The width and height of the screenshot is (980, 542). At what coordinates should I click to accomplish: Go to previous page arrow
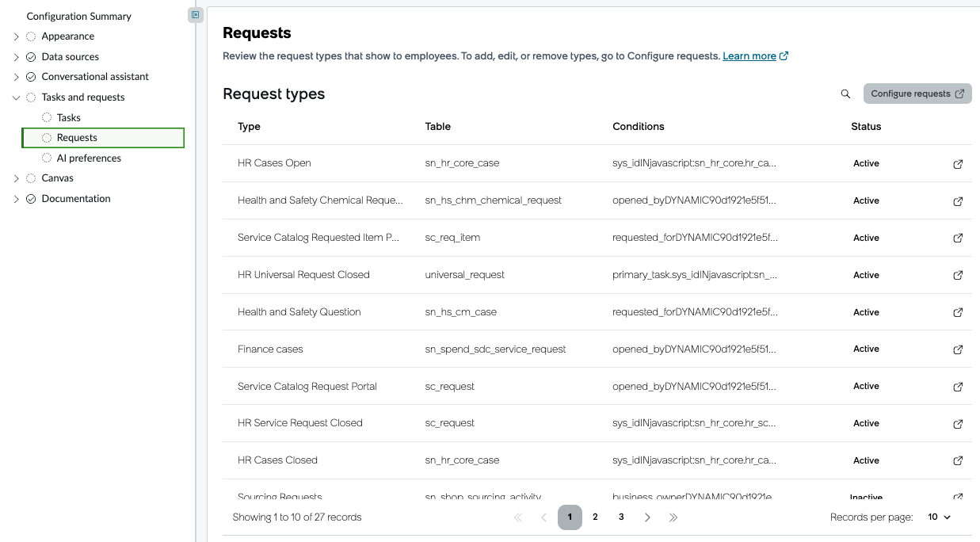544,517
